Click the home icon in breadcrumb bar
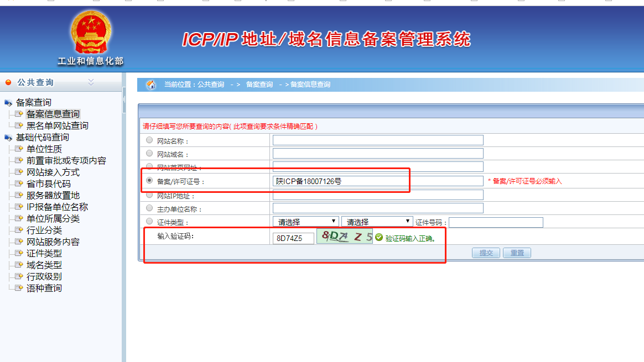 tap(150, 85)
